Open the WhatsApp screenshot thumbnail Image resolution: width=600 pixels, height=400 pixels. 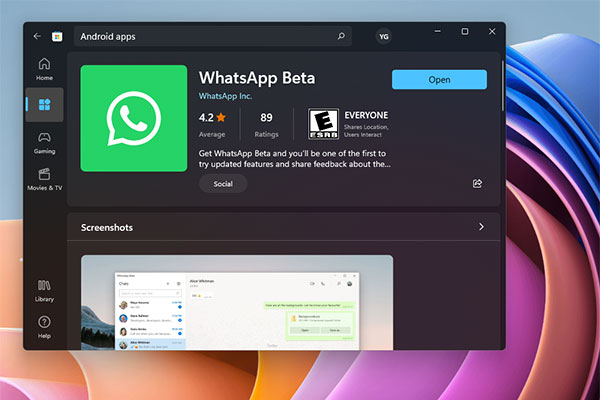point(237,302)
